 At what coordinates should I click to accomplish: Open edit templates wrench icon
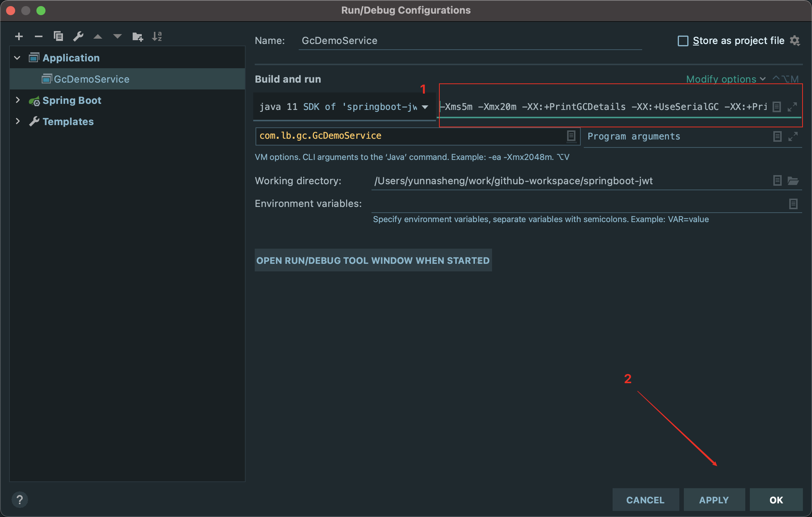pos(78,36)
